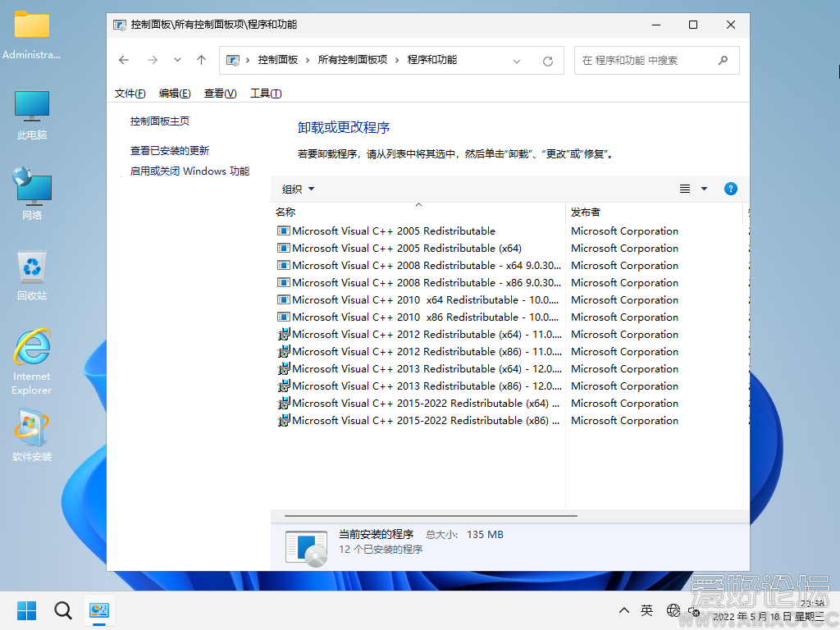840x630 pixels.
Task: Click 网络 desktop icon
Action: click(32, 186)
